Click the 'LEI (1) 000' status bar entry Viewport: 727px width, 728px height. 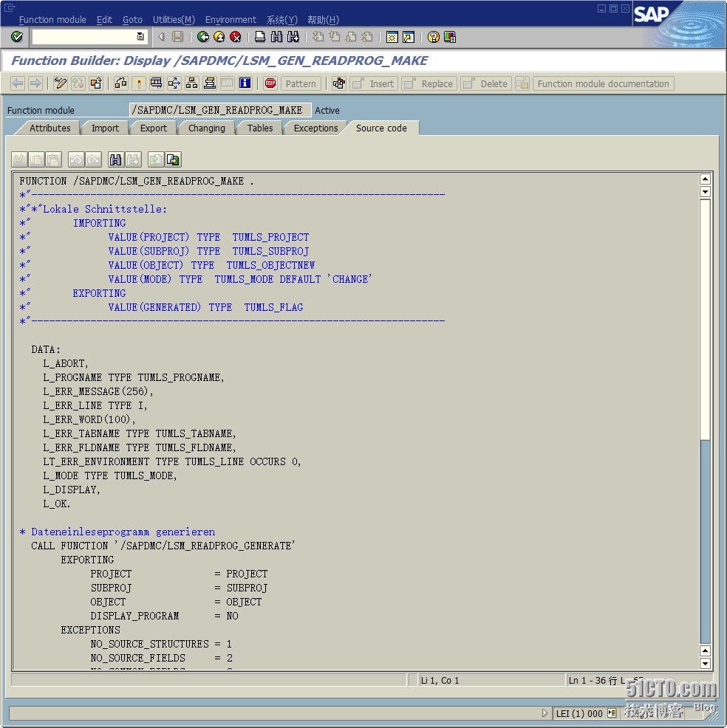579,713
